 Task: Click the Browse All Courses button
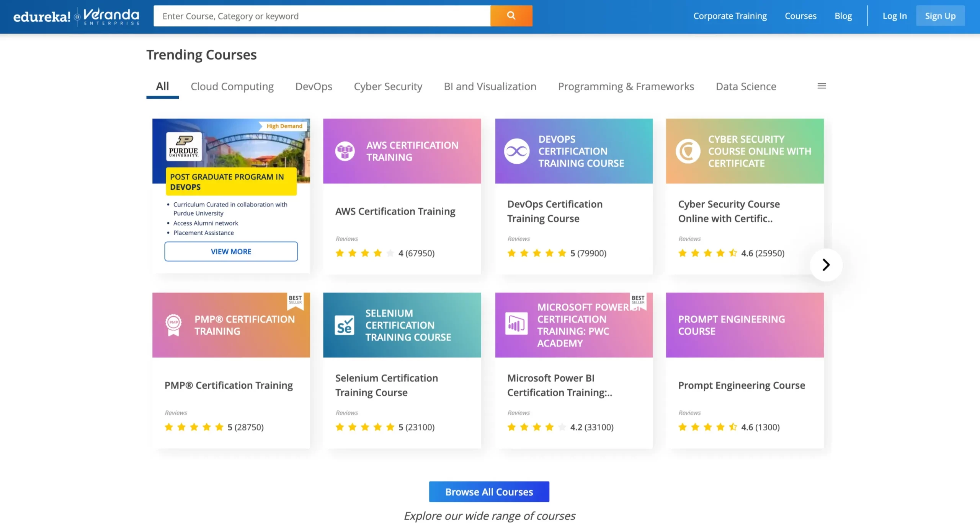pyautogui.click(x=489, y=491)
